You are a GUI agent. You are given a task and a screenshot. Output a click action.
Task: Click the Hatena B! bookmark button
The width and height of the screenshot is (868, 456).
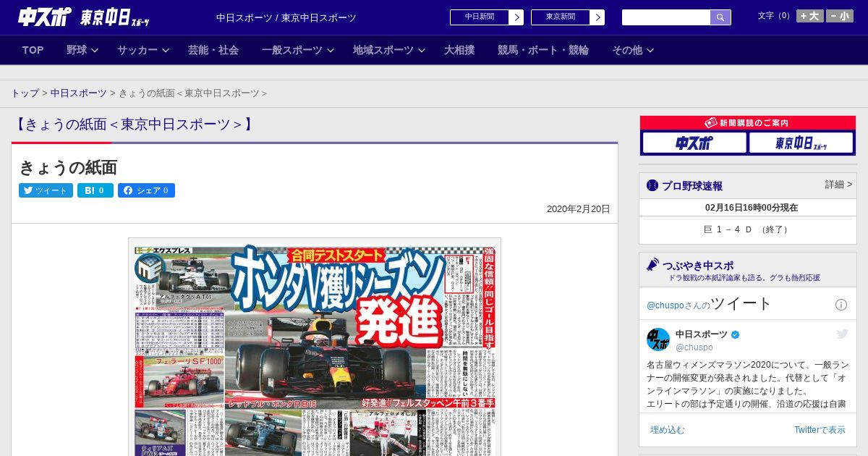coord(95,190)
